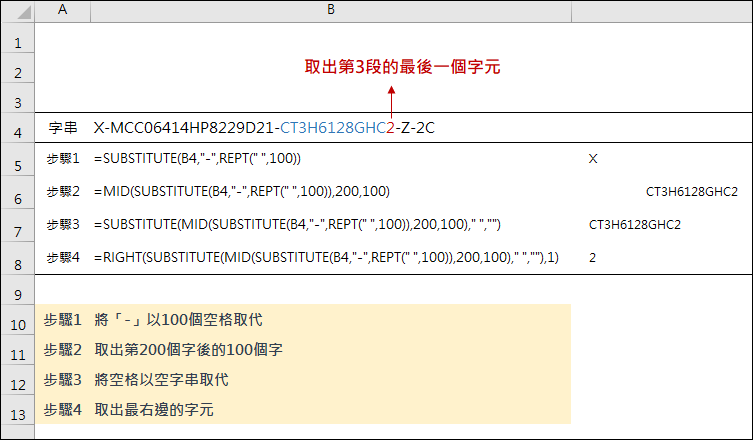The width and height of the screenshot is (753, 440).
Task: Click the note 取出最右邊的字元
Action: (154, 409)
